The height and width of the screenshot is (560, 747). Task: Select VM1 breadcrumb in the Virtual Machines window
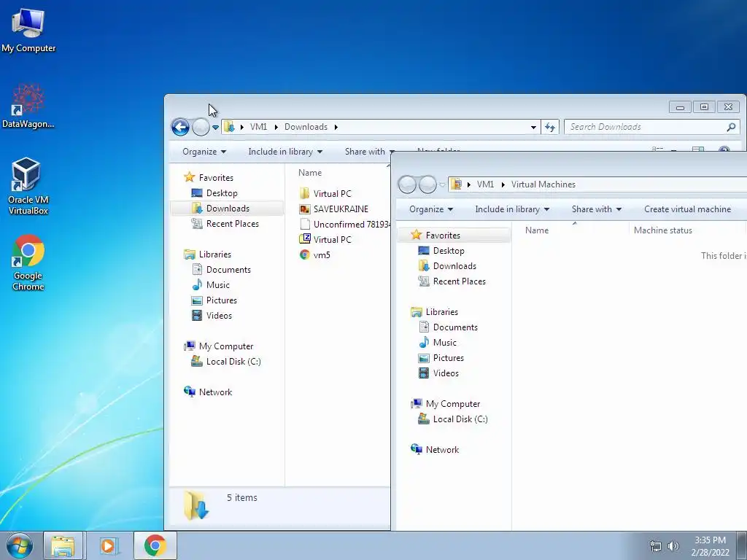click(x=485, y=184)
